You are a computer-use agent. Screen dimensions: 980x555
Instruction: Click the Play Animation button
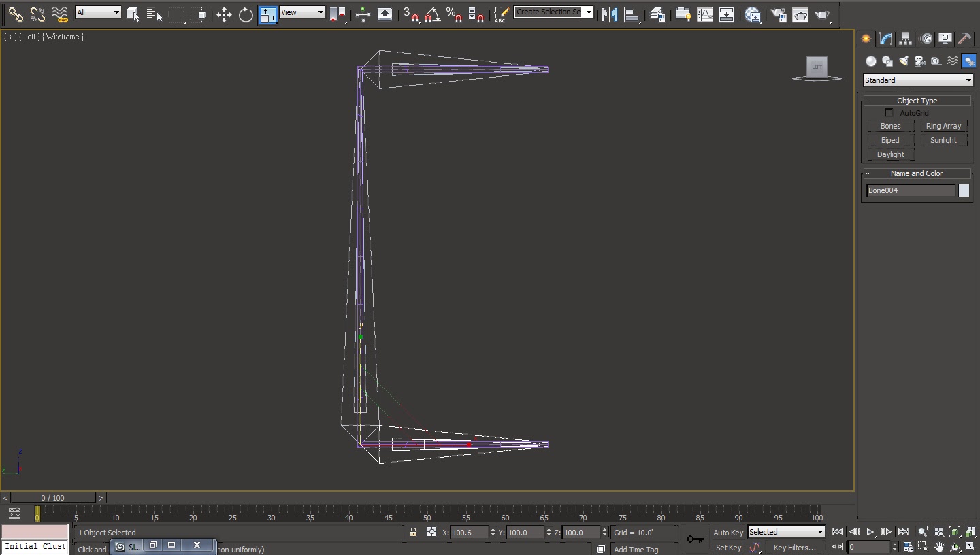tap(870, 532)
